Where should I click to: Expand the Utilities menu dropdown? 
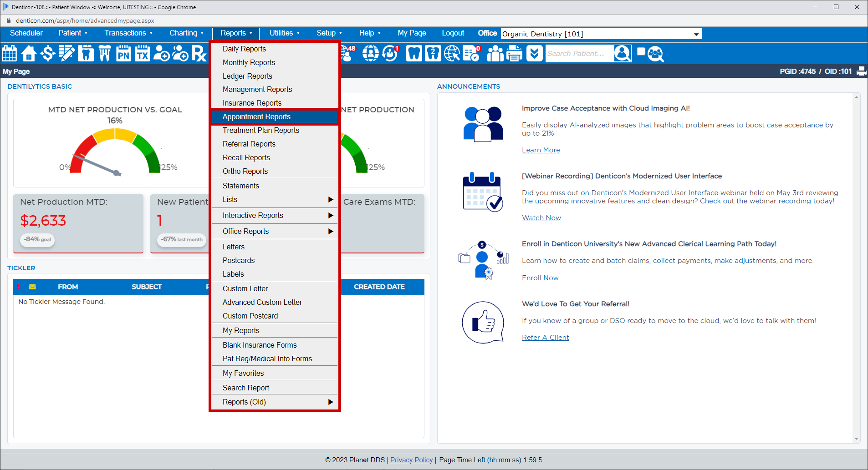click(x=285, y=33)
